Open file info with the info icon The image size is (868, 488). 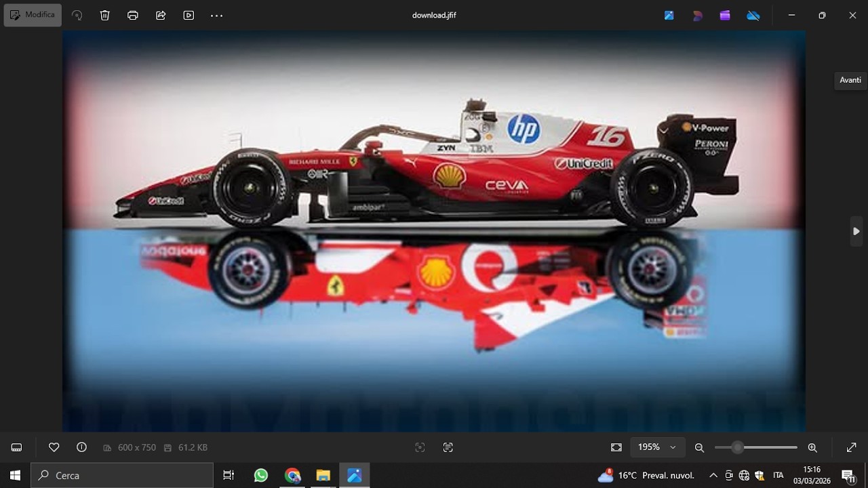(82, 447)
